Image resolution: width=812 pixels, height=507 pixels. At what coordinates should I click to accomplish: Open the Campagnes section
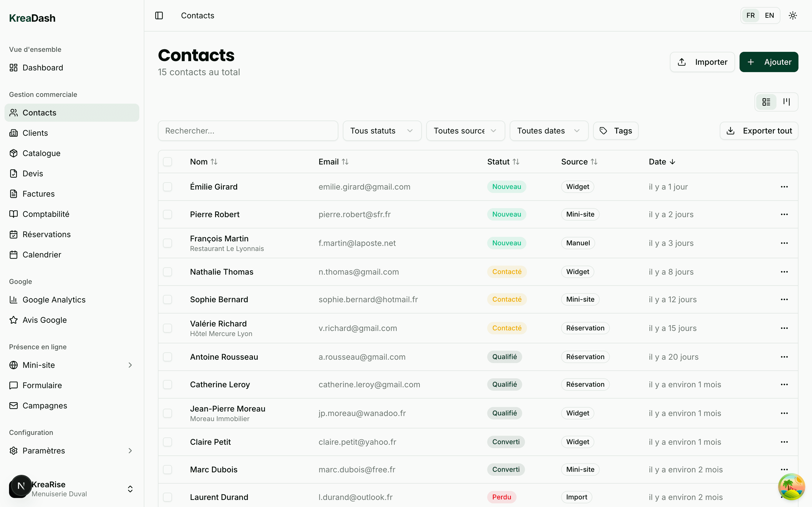point(44,405)
